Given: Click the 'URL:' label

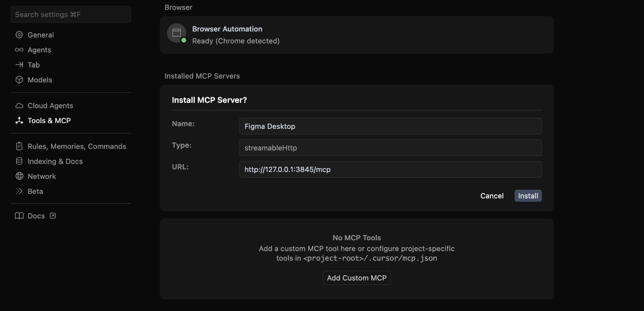Looking at the screenshot, I should coord(180,167).
